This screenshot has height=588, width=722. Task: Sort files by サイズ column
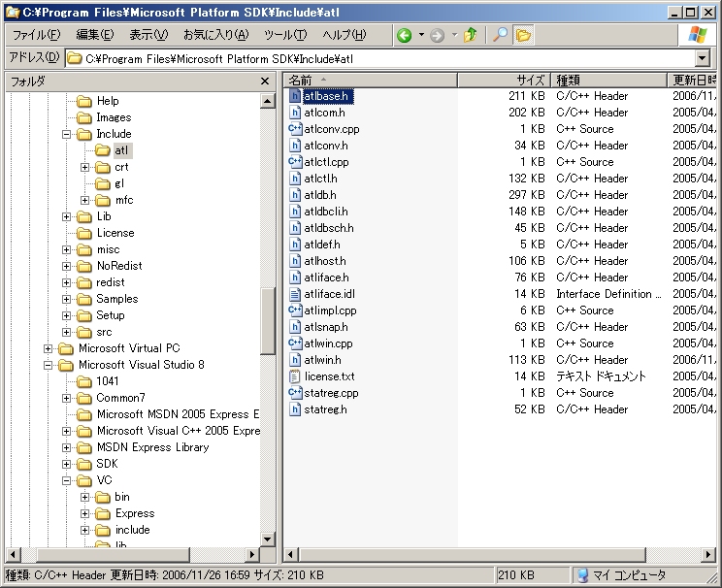coord(504,81)
